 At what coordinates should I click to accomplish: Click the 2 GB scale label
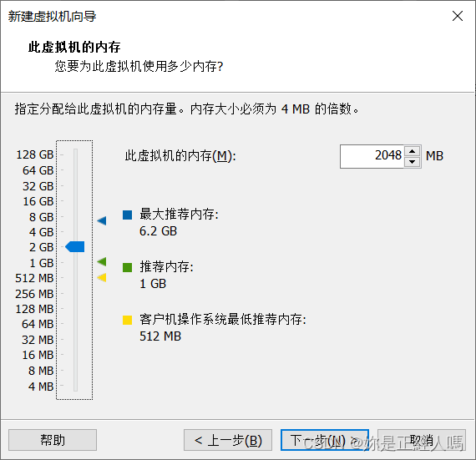tap(41, 247)
